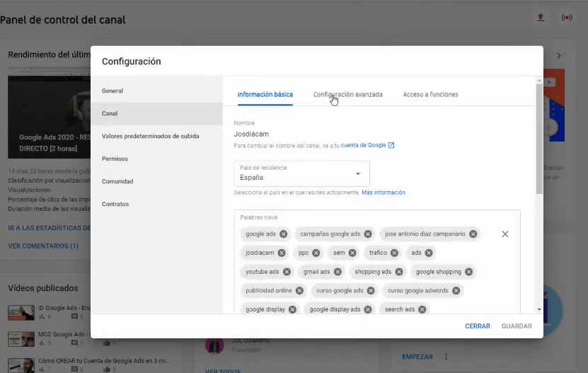Viewport: 588px width, 373px height.
Task: Remove the "ads" keyword chip
Action: [x=429, y=253]
